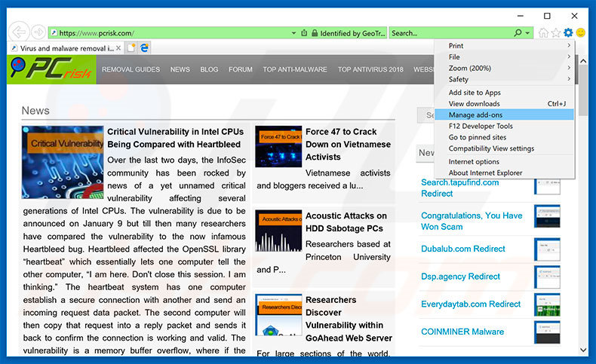This screenshot has width=596, height=364.
Task: Click the Researchers Discover thumbnail
Action: pos(278,315)
